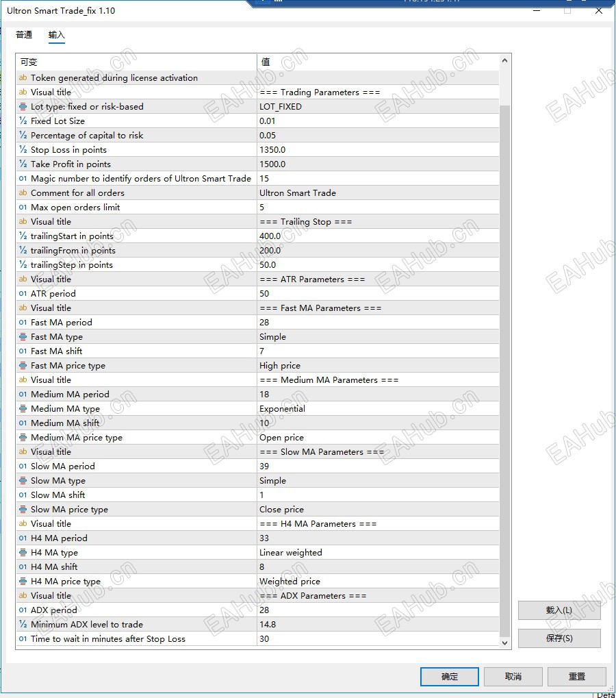
Task: Save the preset with 保存(S)
Action: (559, 638)
